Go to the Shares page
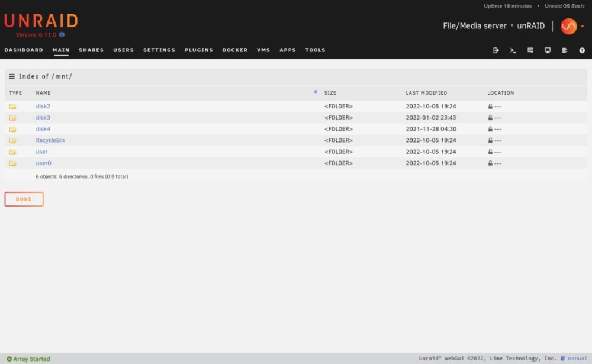Screen dimensions: 592x364 pyautogui.click(x=91, y=50)
